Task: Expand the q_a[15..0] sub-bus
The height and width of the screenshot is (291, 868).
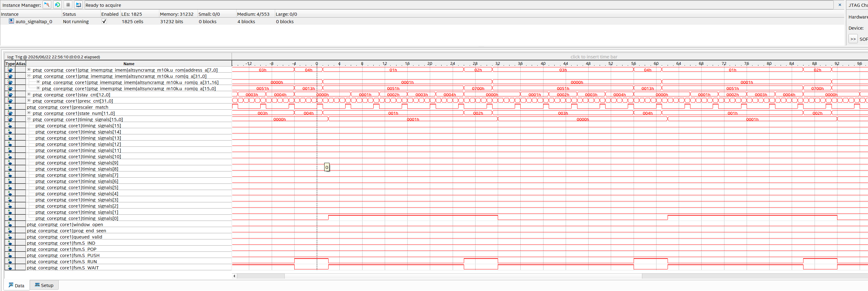Action: 38,88
